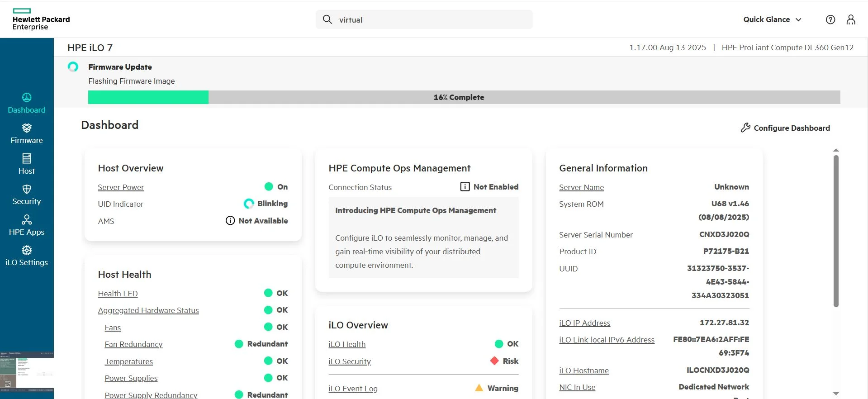
Task: Click the UID Indicator blinking icon
Action: click(249, 204)
